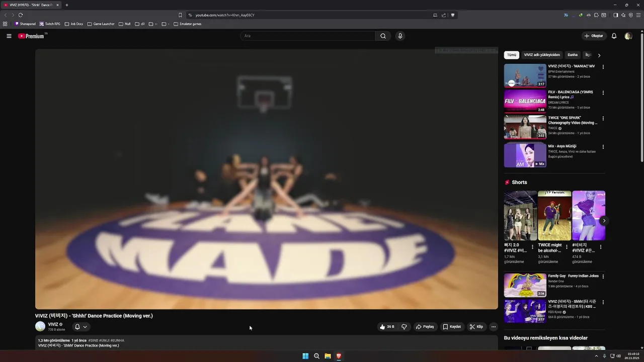This screenshot has width=644, height=362.
Task: Open options for KBS Shhh! video
Action: point(603,302)
